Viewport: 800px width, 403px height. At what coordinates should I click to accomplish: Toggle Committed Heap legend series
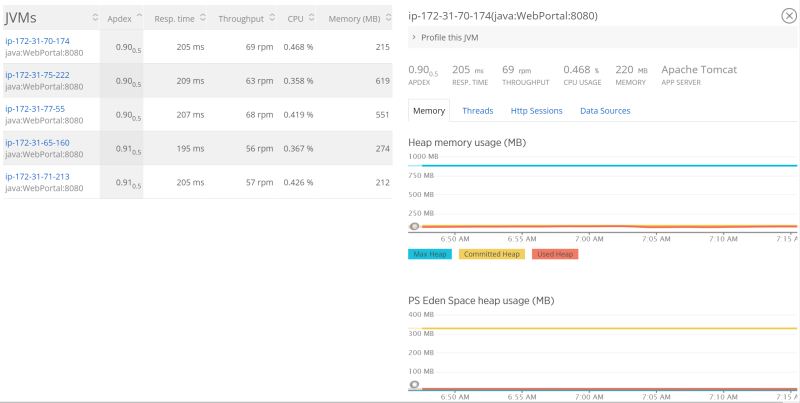491,254
